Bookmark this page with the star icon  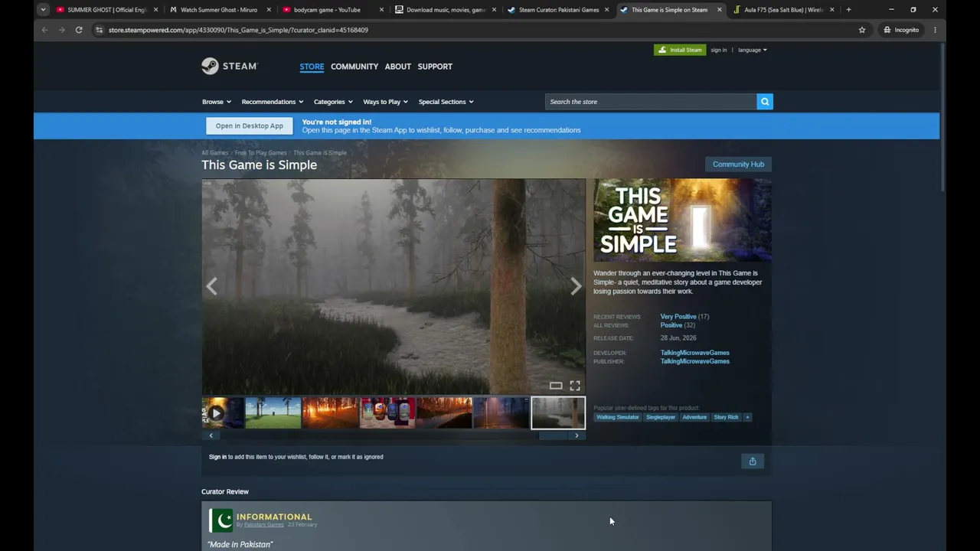(862, 30)
